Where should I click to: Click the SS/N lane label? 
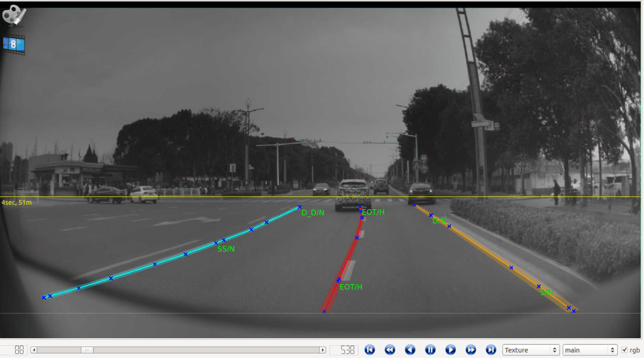pos(226,249)
